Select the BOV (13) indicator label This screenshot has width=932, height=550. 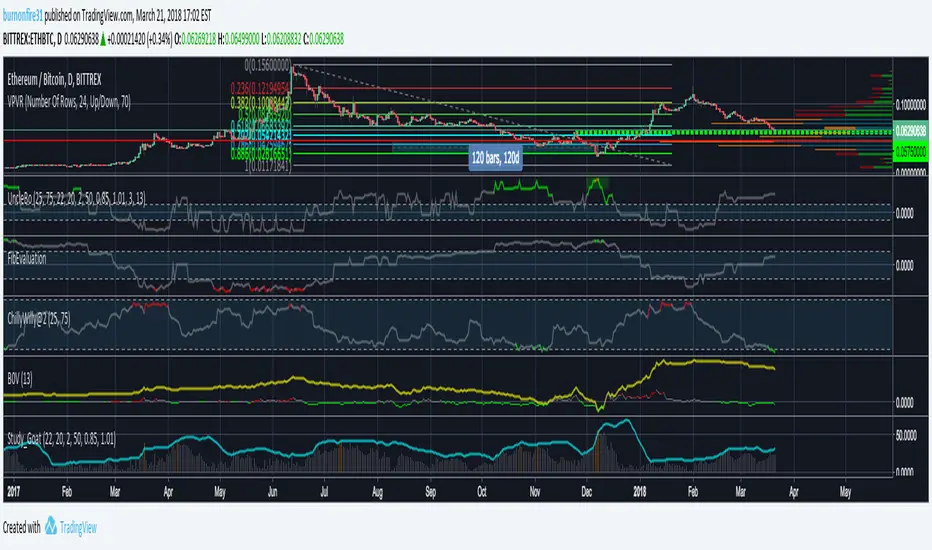click(20, 378)
